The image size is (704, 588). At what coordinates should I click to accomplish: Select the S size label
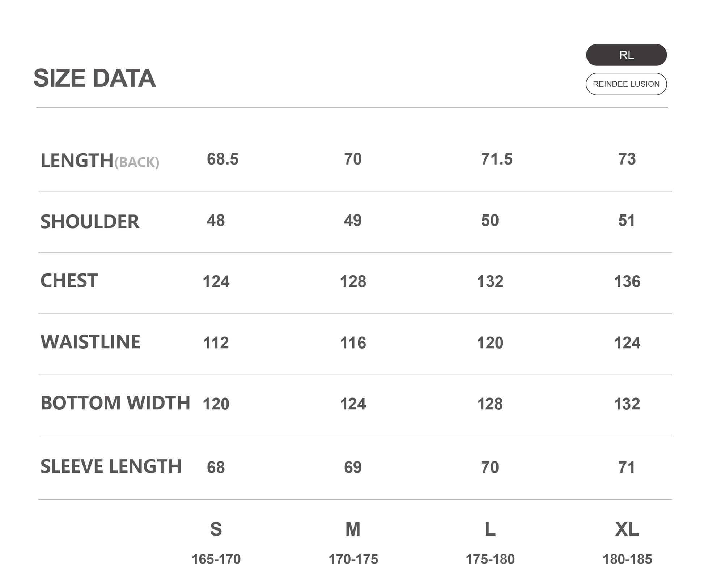pos(216,529)
